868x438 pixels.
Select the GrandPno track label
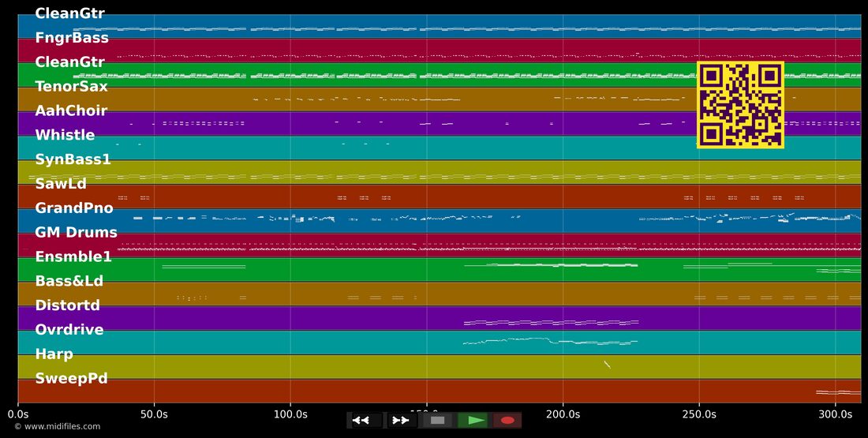click(x=74, y=208)
